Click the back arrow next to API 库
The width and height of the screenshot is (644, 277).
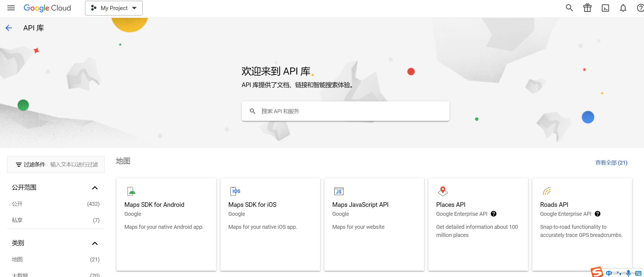tap(9, 28)
